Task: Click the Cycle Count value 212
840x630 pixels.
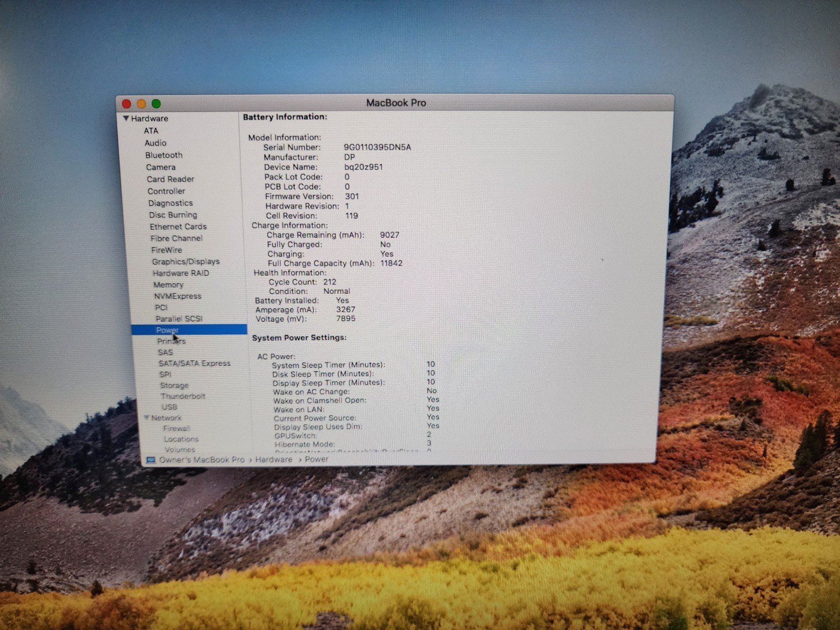Action: [x=330, y=282]
